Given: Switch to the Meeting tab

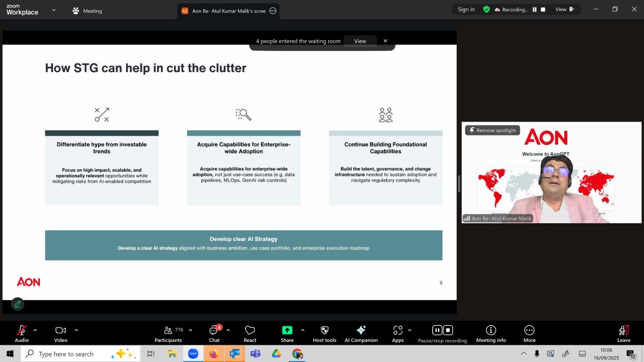Looking at the screenshot, I should pyautogui.click(x=87, y=11).
